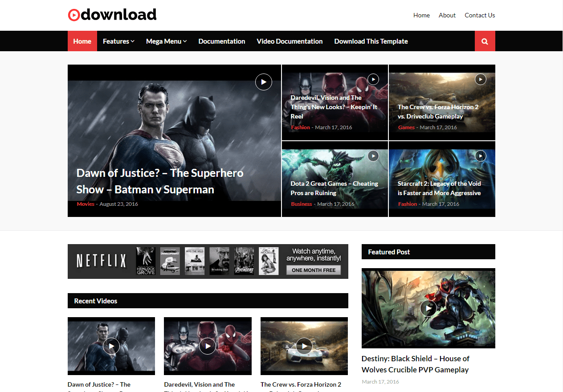This screenshot has height=392, width=563.
Task: Open 'Destiny: Black Shield – House of Wolves' title
Action: [x=416, y=364]
